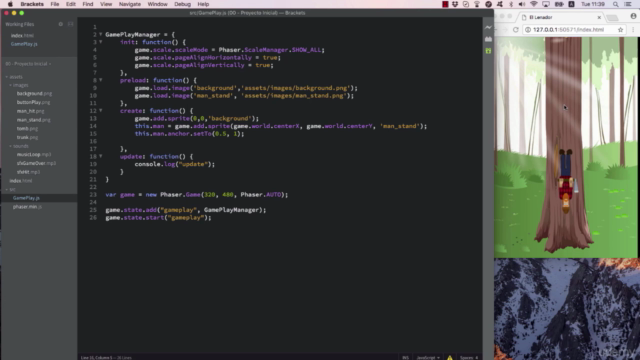Viewport: 640px width, 360px height.
Task: Open the Navigate menu
Action: pos(130,4)
